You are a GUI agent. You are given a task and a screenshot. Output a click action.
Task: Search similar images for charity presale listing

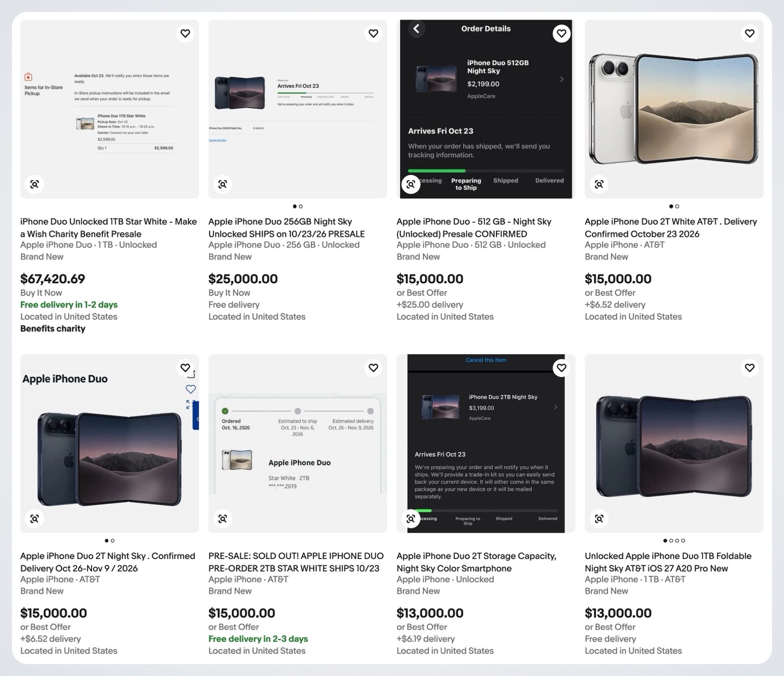click(x=34, y=184)
